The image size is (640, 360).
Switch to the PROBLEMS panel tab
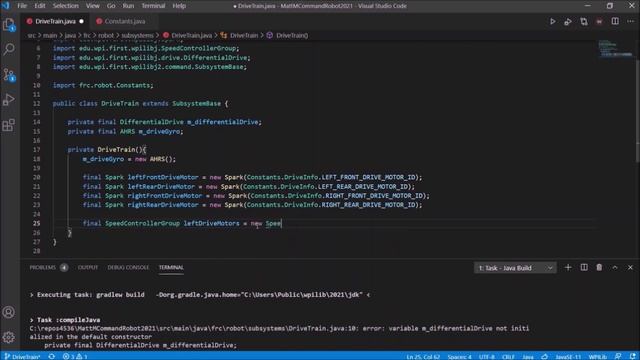point(48,267)
